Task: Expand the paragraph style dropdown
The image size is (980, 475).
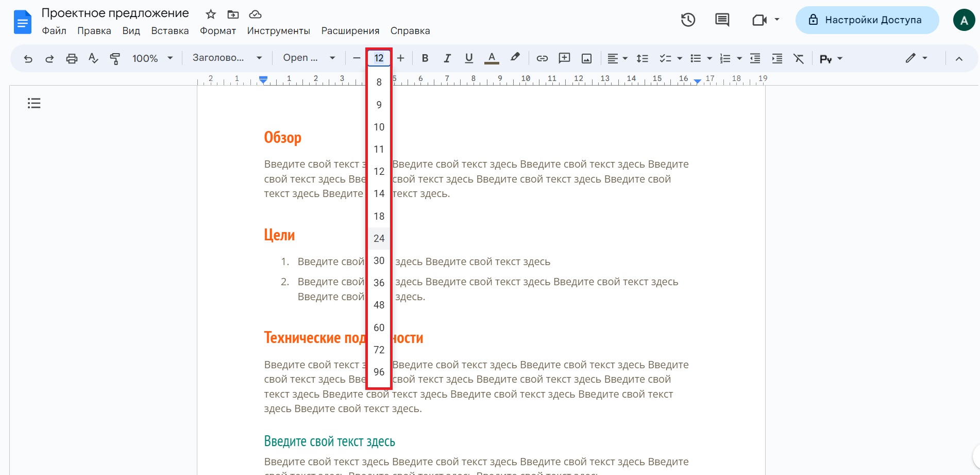Action: point(227,58)
